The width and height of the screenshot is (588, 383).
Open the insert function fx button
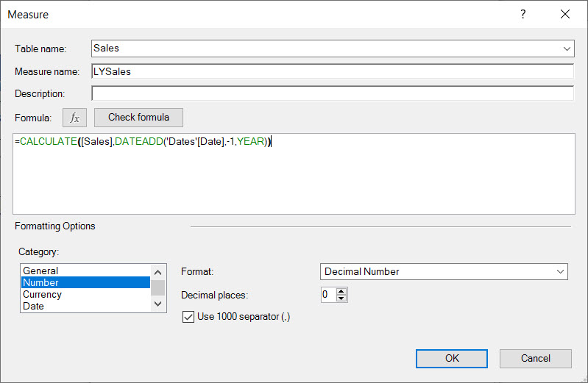74,118
